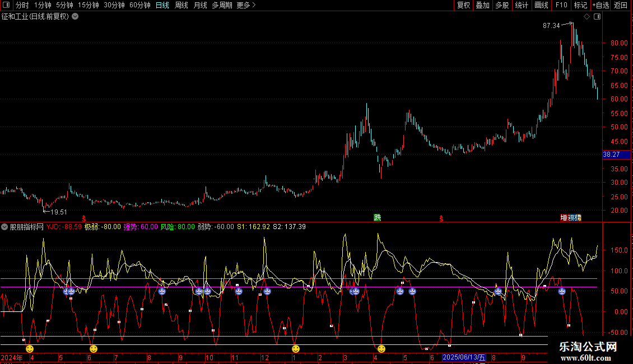
Task: Click the 极弱: -80.00 indicator value
Action: tap(103, 227)
